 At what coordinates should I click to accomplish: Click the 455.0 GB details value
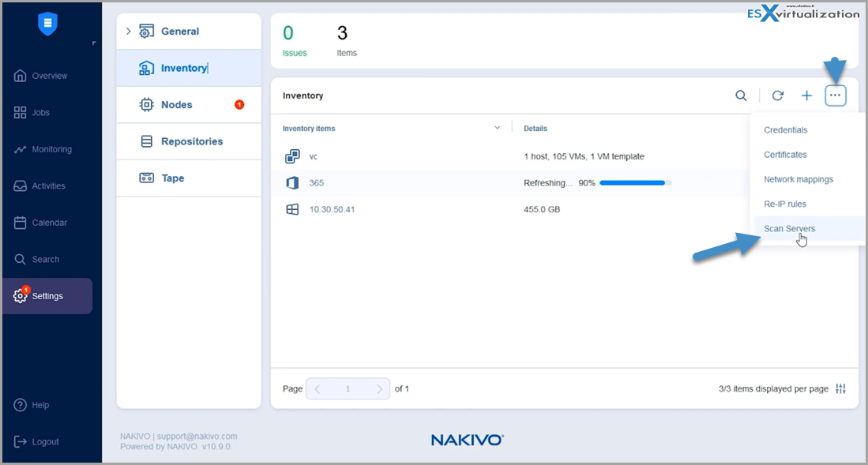[541, 209]
